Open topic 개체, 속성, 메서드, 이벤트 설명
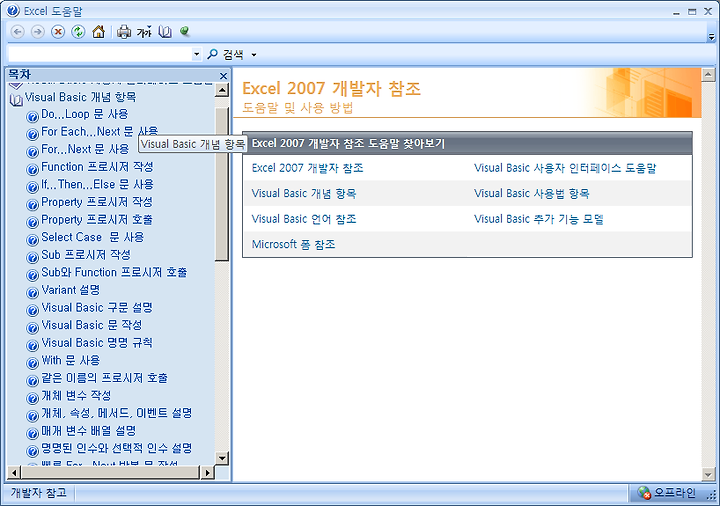Screen dimensions: 720x506 click(x=116, y=413)
